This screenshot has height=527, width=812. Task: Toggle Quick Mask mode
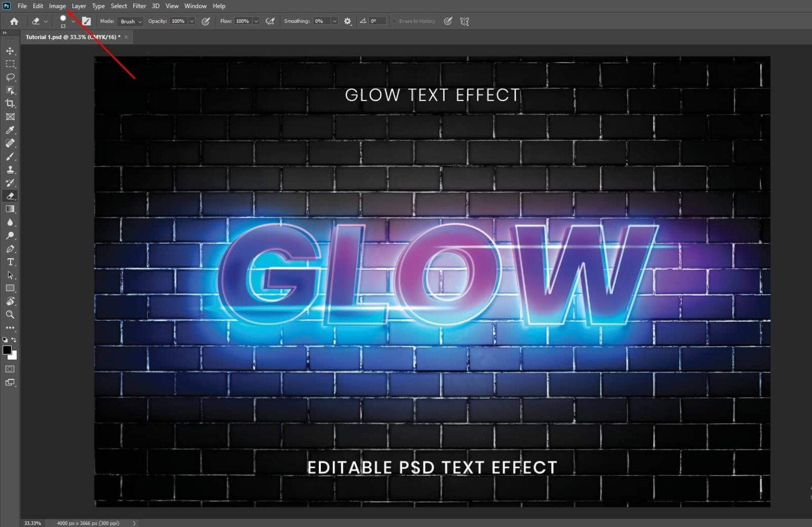(10, 369)
